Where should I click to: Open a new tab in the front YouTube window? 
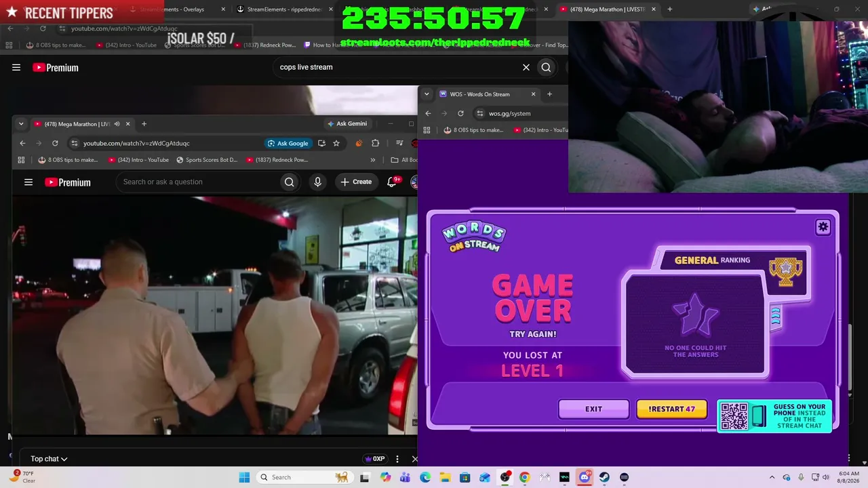coord(144,124)
